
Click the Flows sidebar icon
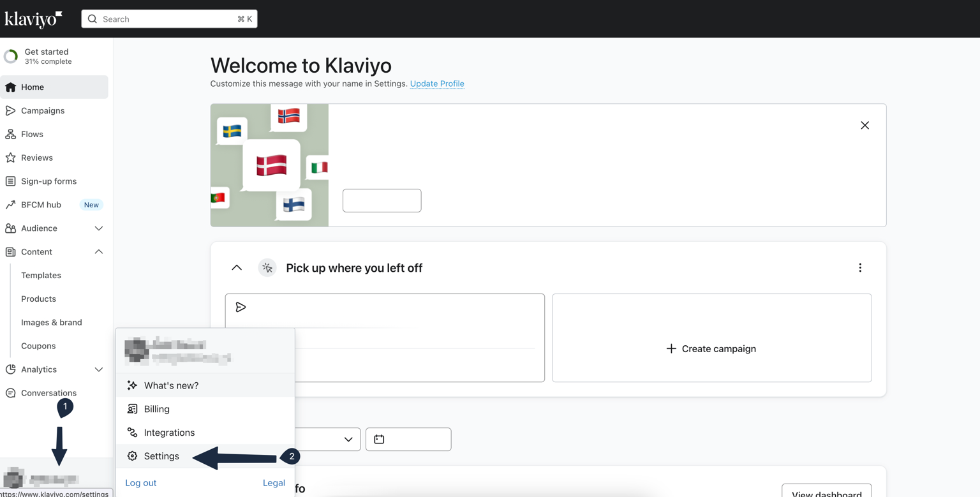click(11, 135)
